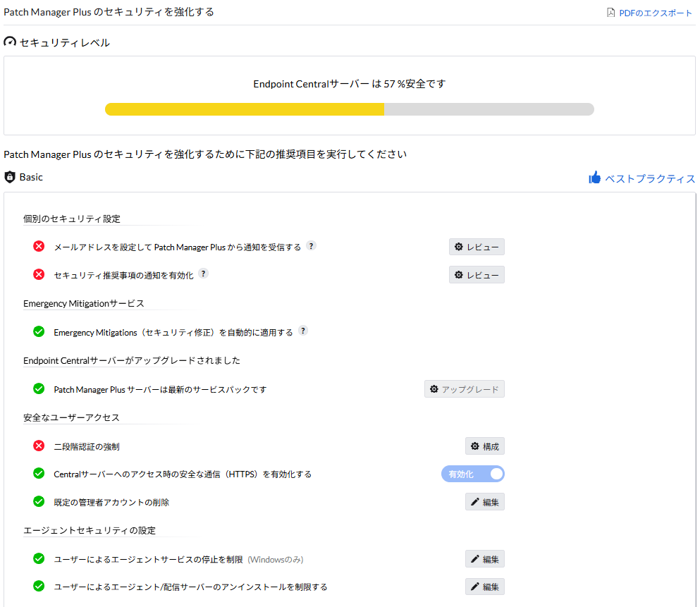Click red error icon beside 二段階認証の強制
The width and height of the screenshot is (700, 607).
click(39, 446)
